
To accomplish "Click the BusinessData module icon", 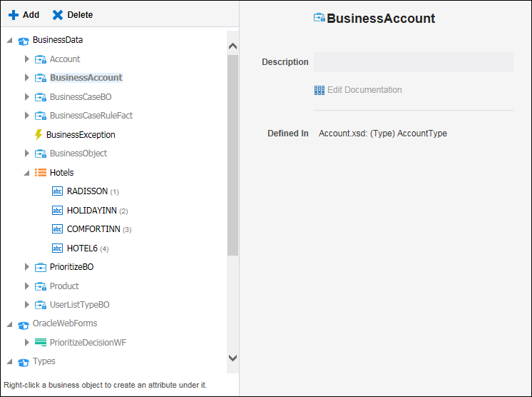I will pyautogui.click(x=24, y=40).
